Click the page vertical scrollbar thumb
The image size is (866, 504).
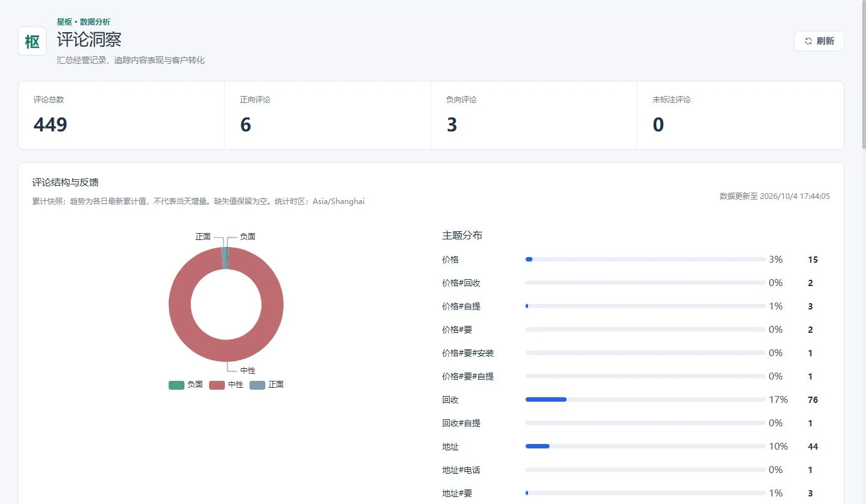863,75
